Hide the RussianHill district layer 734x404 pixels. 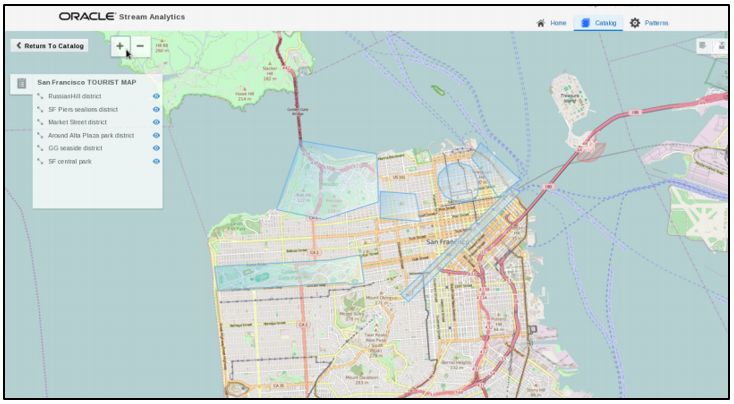pos(156,96)
